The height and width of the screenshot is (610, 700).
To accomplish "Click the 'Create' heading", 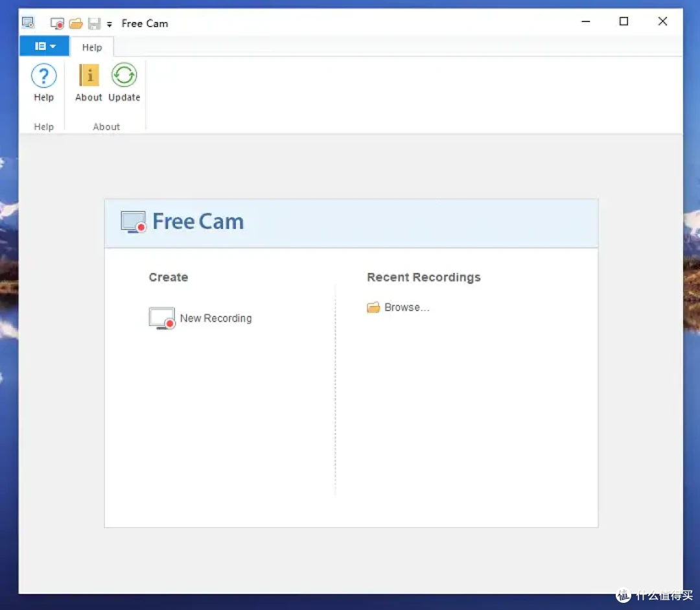I will click(169, 277).
